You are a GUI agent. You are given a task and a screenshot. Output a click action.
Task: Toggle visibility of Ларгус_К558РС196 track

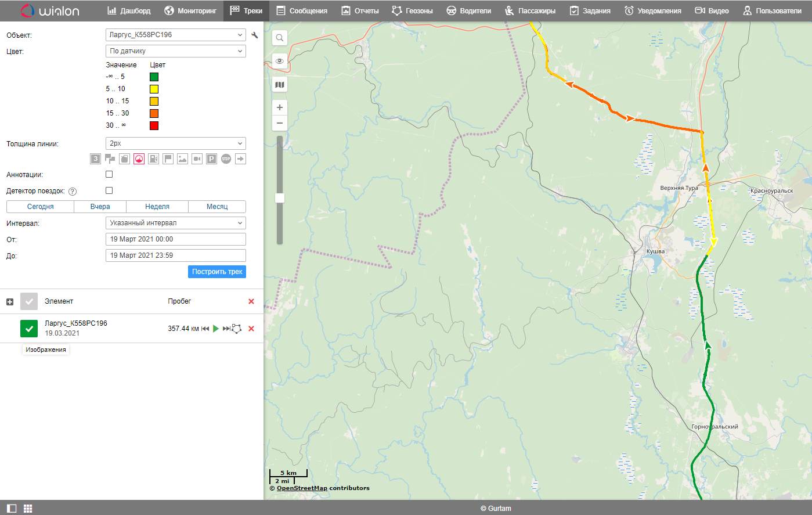[29, 329]
